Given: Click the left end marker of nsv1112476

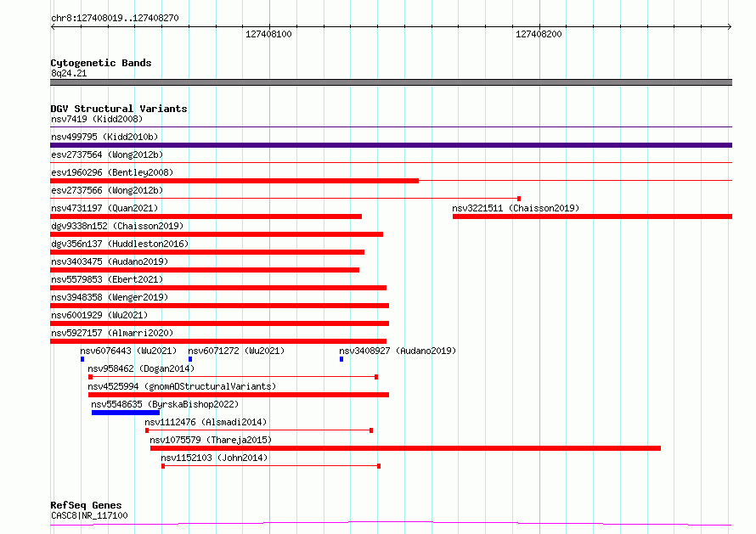Looking at the screenshot, I should [x=147, y=430].
